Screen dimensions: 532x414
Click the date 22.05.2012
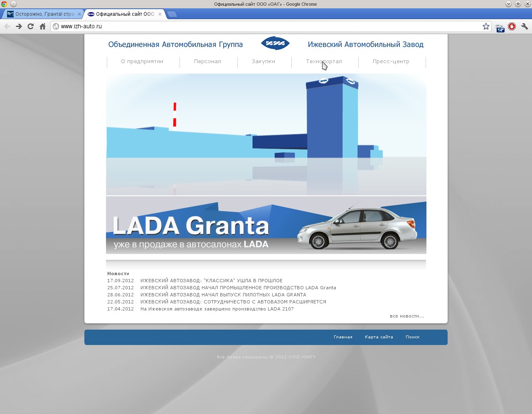[121, 302]
